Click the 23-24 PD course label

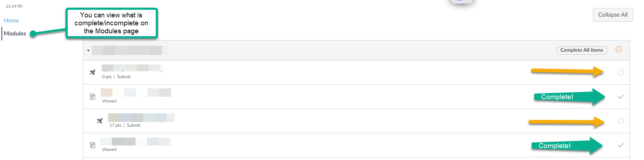(x=14, y=6)
